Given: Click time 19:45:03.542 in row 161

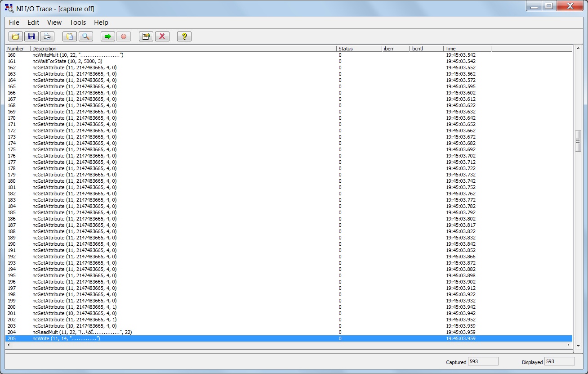Looking at the screenshot, I should [x=461, y=61].
